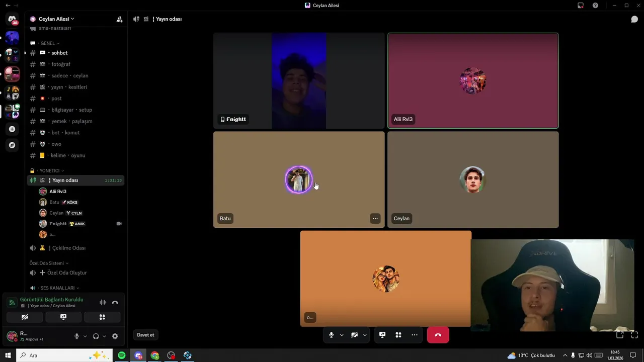Join Çekilme Odası voice channel
The width and height of the screenshot is (644, 362).
(75, 248)
